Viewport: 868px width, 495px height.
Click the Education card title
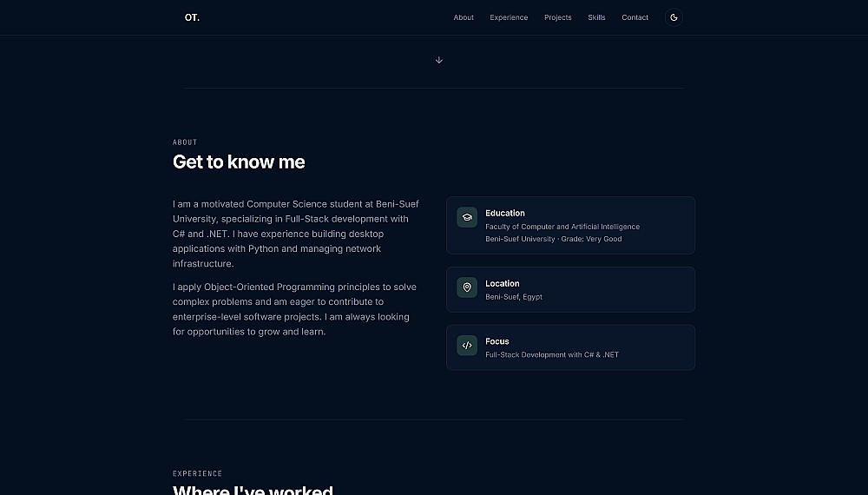point(505,213)
